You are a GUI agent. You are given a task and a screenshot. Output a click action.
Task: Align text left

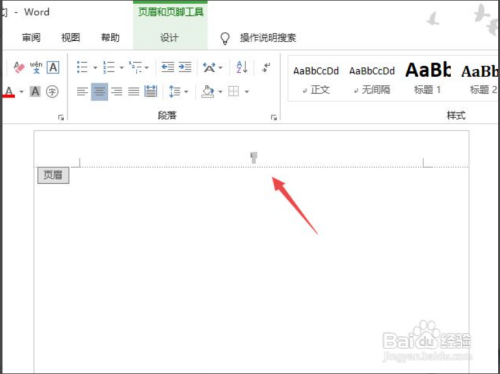(82, 91)
